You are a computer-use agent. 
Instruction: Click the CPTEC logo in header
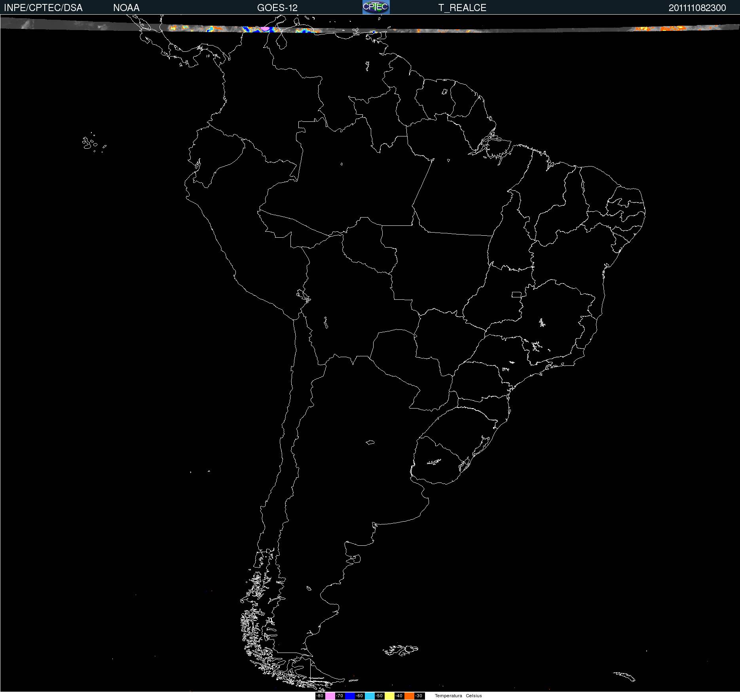point(376,7)
